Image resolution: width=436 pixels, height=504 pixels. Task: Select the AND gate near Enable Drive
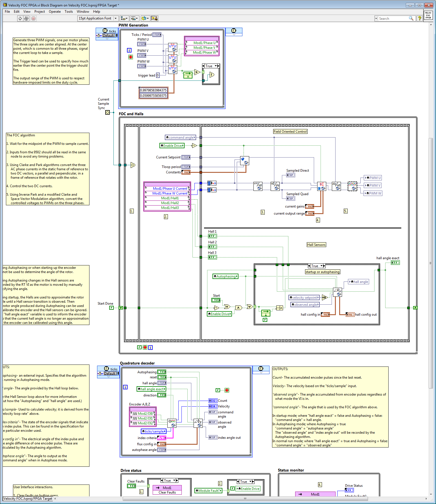click(x=239, y=308)
